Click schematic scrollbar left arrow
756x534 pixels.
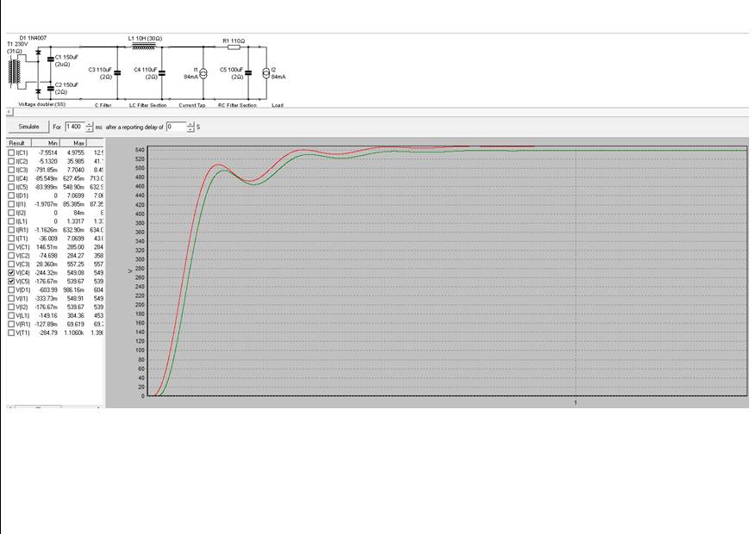pyautogui.click(x=9, y=112)
